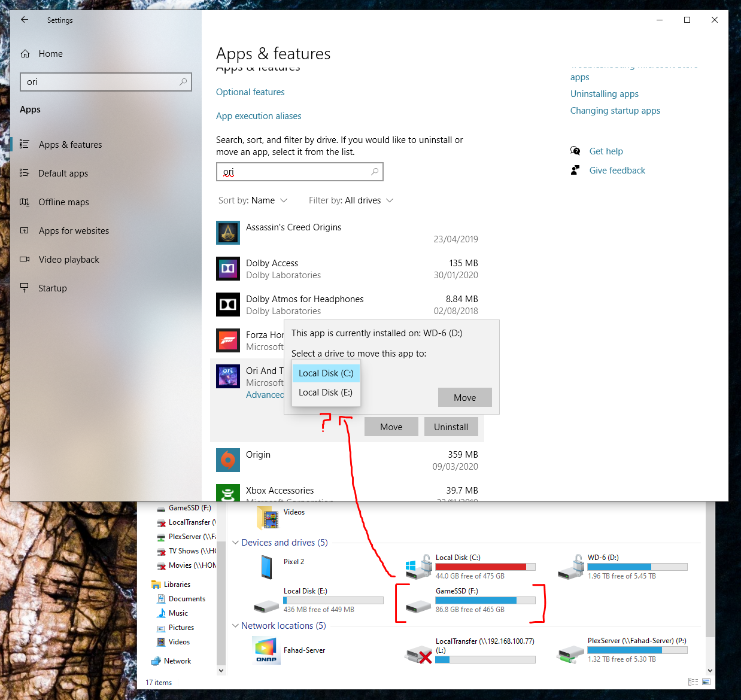Click the search magnifier in Settings sidebar
This screenshot has height=700, width=741.
[x=183, y=82]
